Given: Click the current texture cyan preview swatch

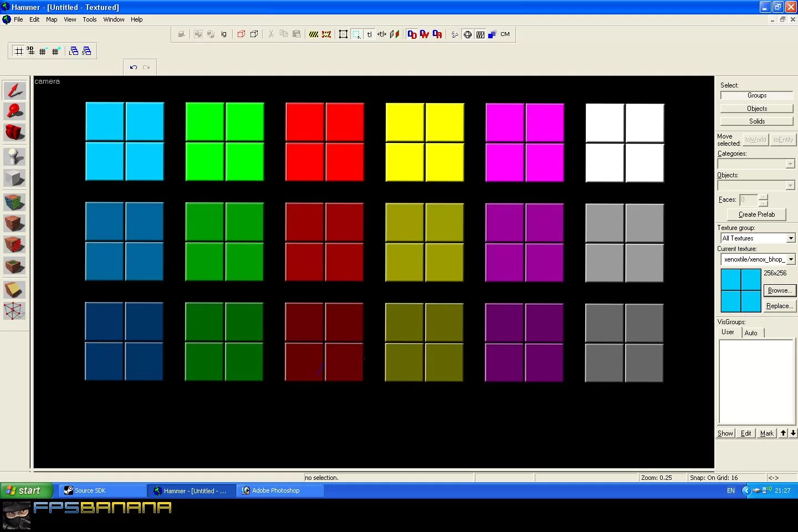Looking at the screenshot, I should pos(741,290).
